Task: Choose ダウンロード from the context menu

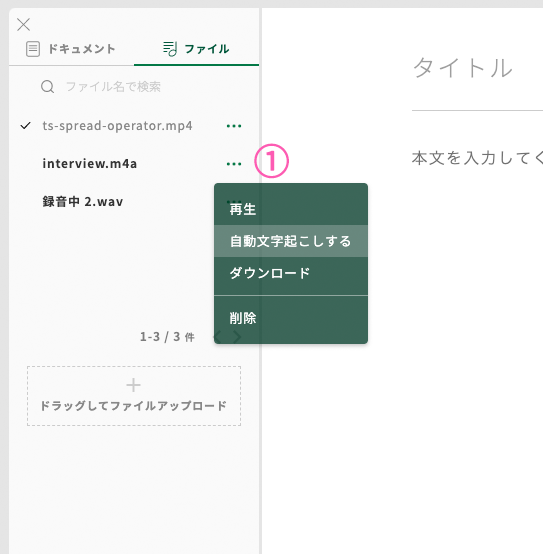Action: pyautogui.click(x=291, y=273)
